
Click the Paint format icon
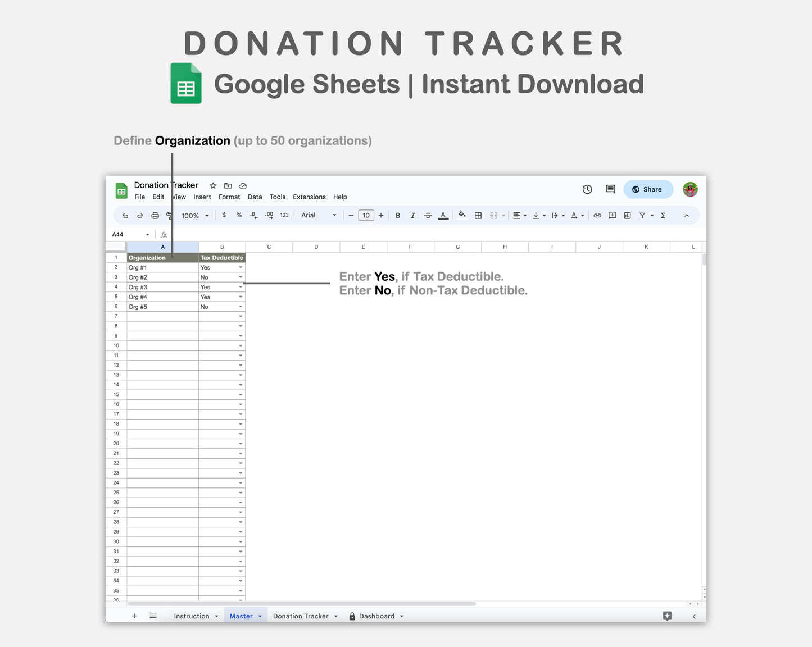[x=169, y=215]
